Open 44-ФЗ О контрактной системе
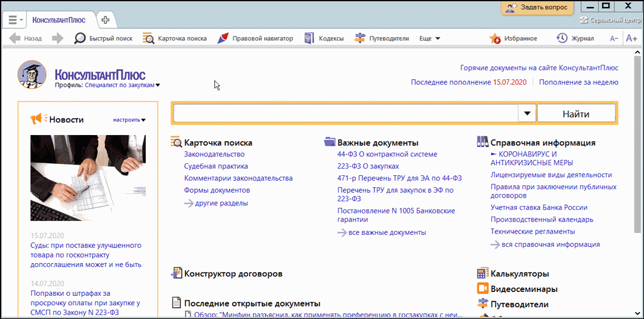The height and width of the screenshot is (319, 644). (x=387, y=154)
